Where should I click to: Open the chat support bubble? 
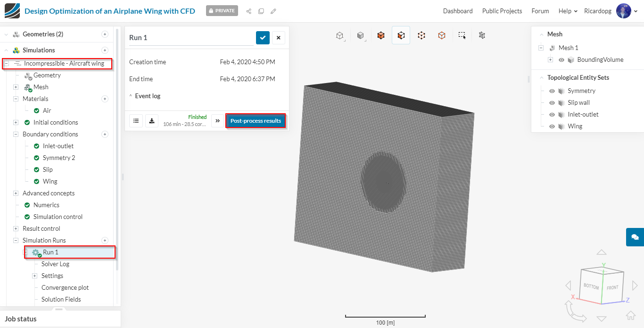pos(635,237)
